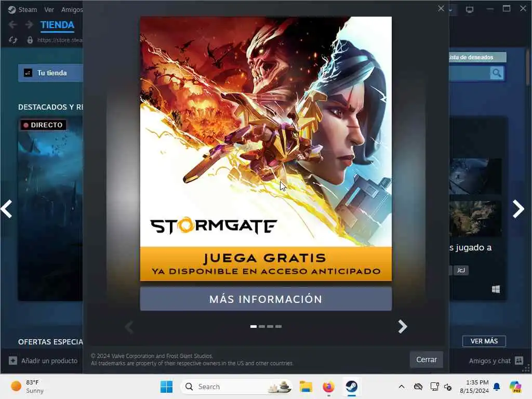Click the network display tray icon
Viewport: 532px width, 399px height.
click(434, 387)
